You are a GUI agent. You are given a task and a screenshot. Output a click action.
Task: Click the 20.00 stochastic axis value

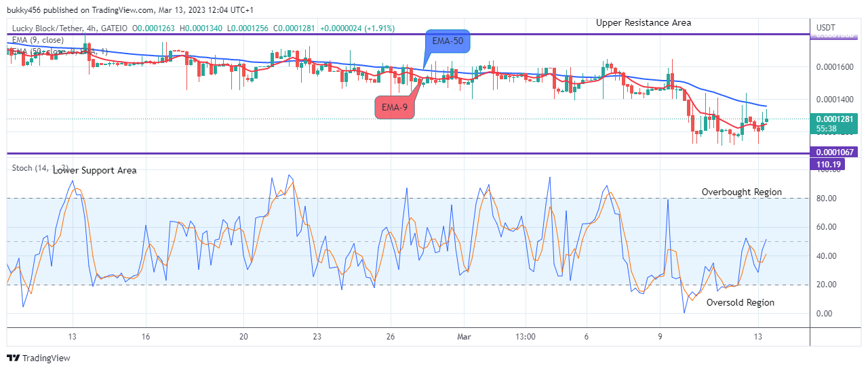click(x=825, y=285)
